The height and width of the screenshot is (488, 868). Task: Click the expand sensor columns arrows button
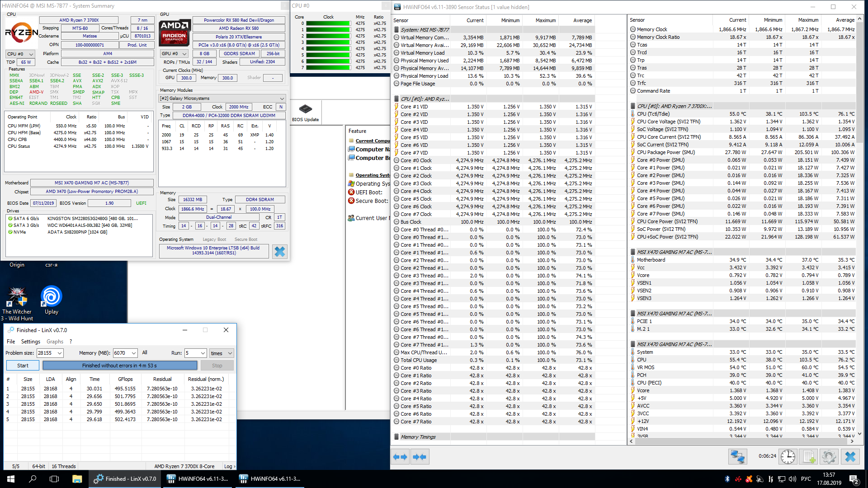400,457
